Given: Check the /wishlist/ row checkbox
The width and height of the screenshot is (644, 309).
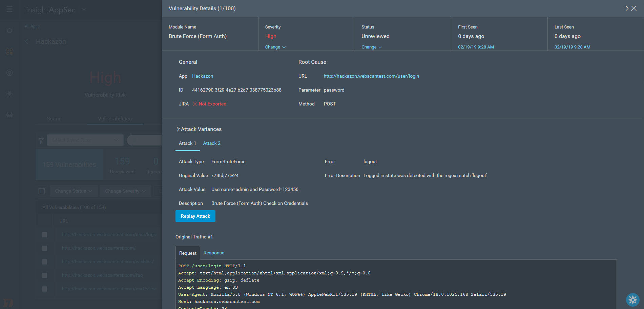Looking at the screenshot, I should tap(44, 262).
